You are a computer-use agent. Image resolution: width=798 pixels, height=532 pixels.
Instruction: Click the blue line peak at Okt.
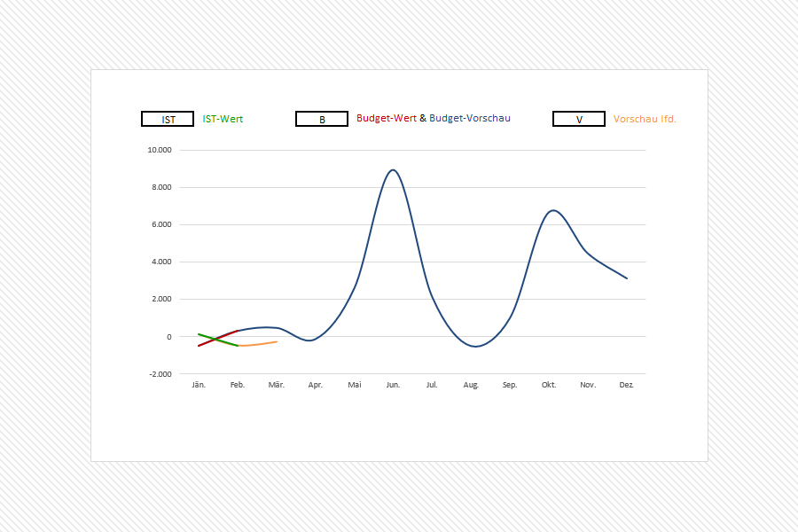click(x=552, y=211)
